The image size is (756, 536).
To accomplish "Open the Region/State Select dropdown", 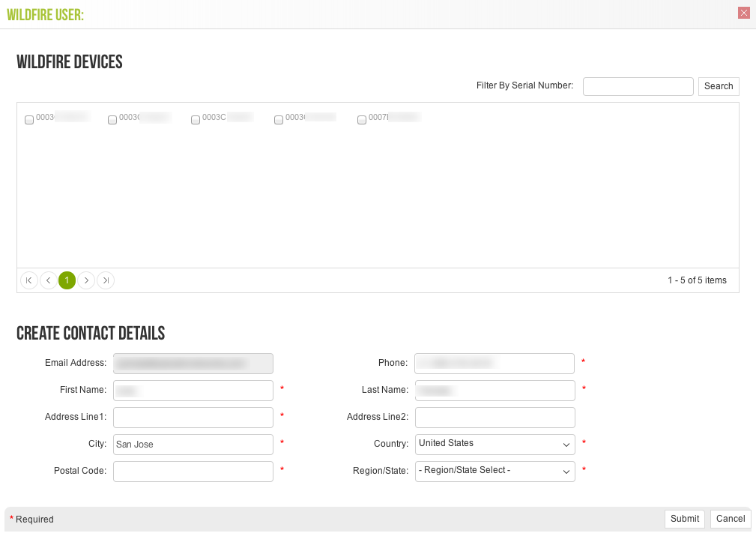I will tap(495, 472).
